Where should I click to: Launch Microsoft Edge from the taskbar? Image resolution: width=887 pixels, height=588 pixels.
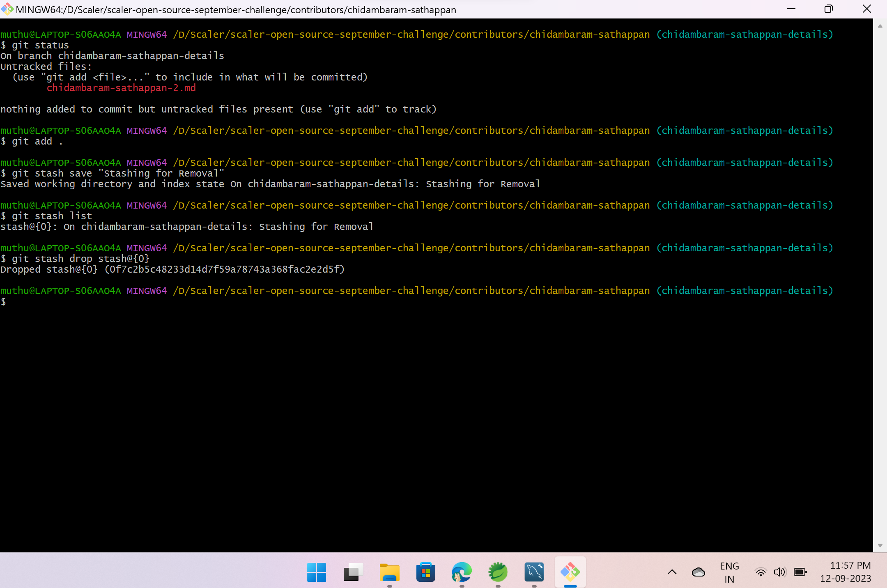(462, 572)
